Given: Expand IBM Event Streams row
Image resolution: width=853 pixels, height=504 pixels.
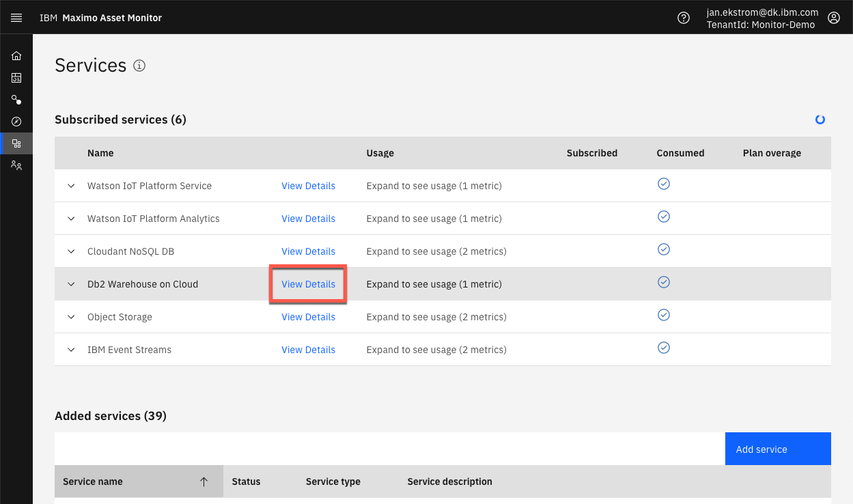Looking at the screenshot, I should click(71, 350).
